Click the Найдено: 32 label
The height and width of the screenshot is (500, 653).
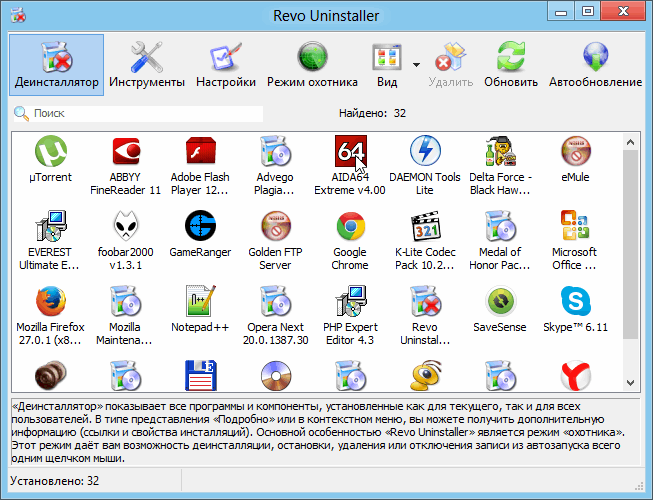click(x=372, y=113)
